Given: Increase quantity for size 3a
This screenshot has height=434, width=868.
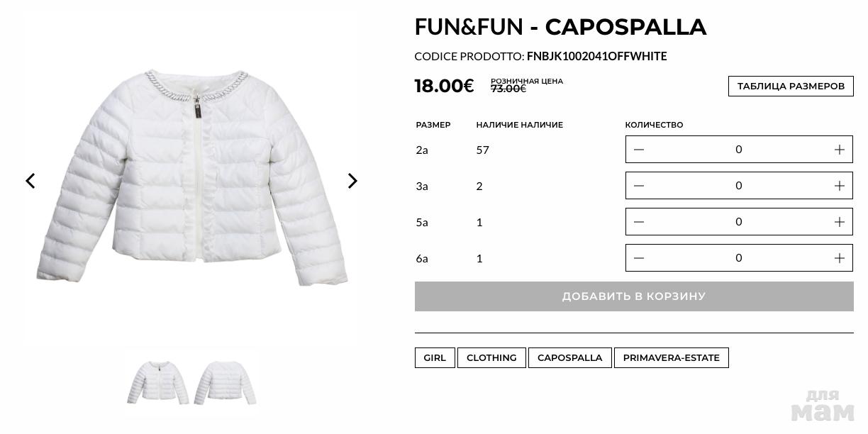Looking at the screenshot, I should (839, 186).
